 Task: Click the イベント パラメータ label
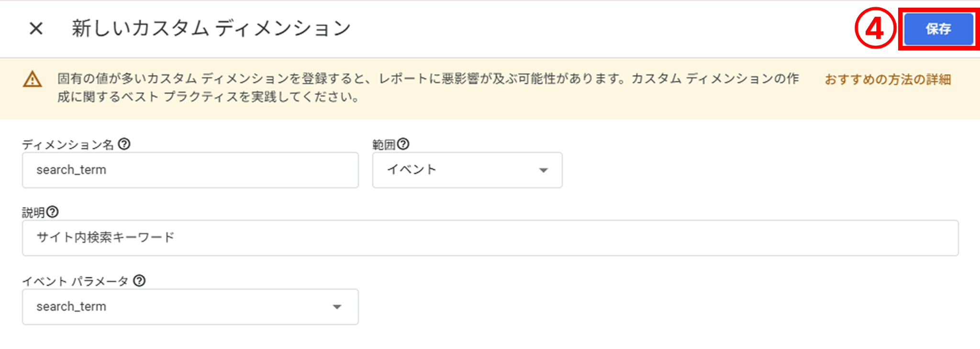coord(76,281)
